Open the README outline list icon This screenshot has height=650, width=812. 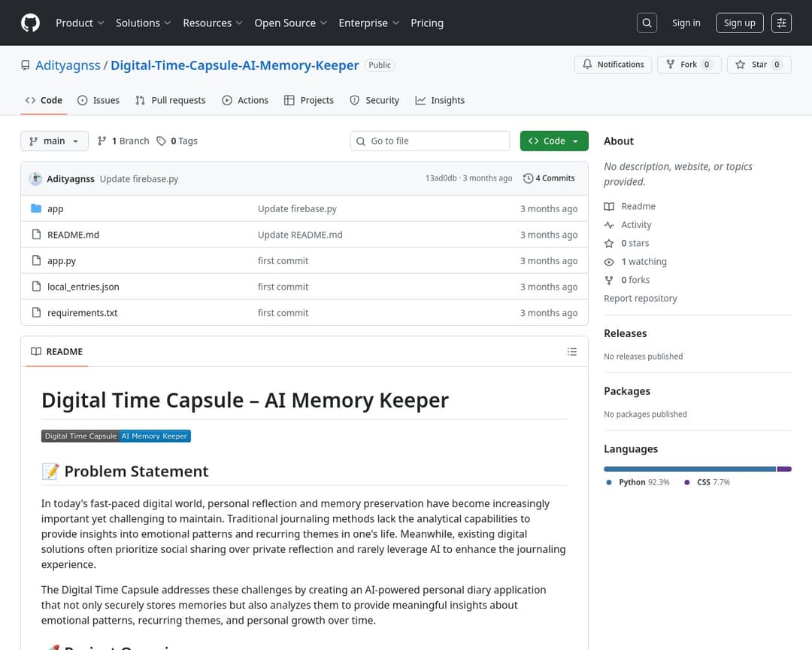[x=571, y=351]
